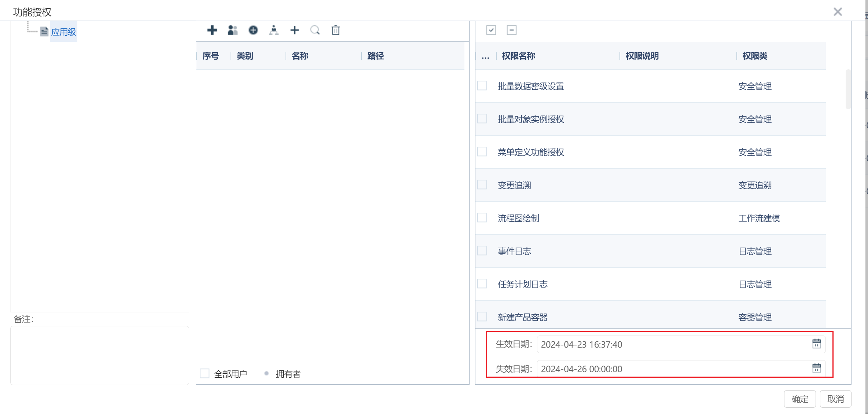Click the 权限类 column header

pyautogui.click(x=755, y=56)
